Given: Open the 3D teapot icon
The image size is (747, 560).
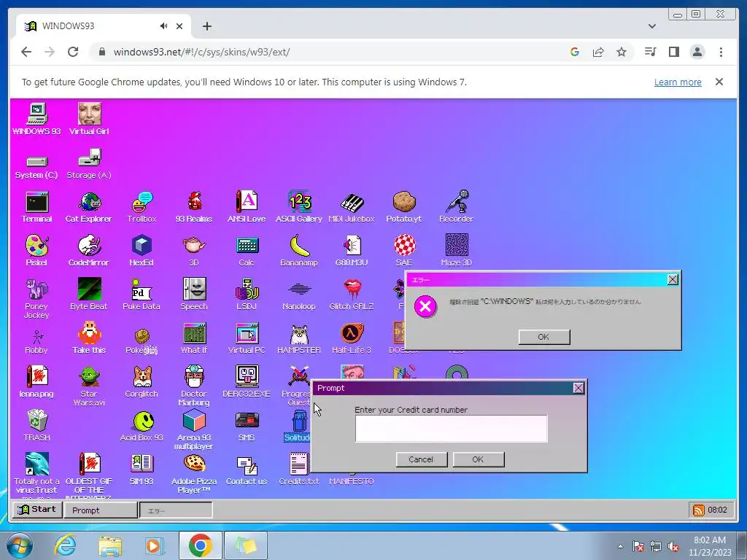Looking at the screenshot, I should tap(194, 251).
